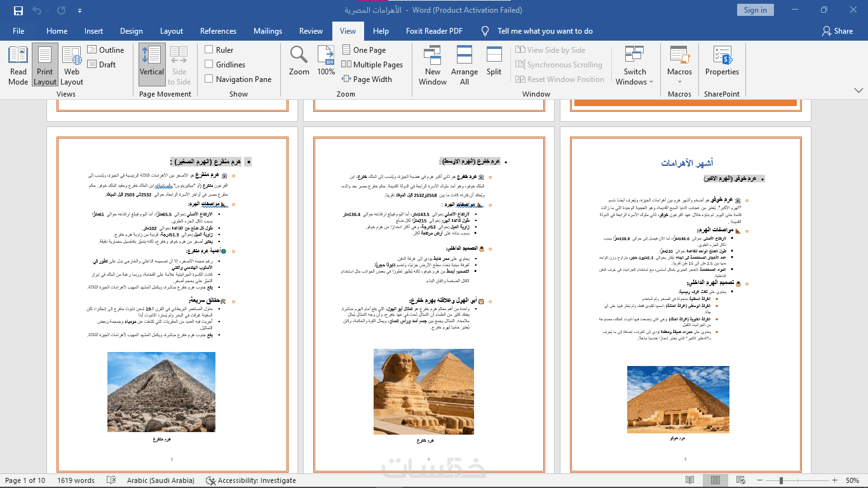Open the Mailings tab

click(268, 30)
